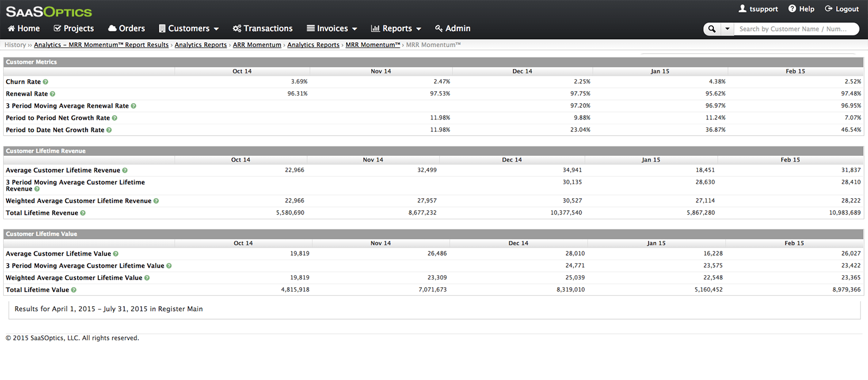
Task: Click the customer name search field
Action: (x=795, y=29)
